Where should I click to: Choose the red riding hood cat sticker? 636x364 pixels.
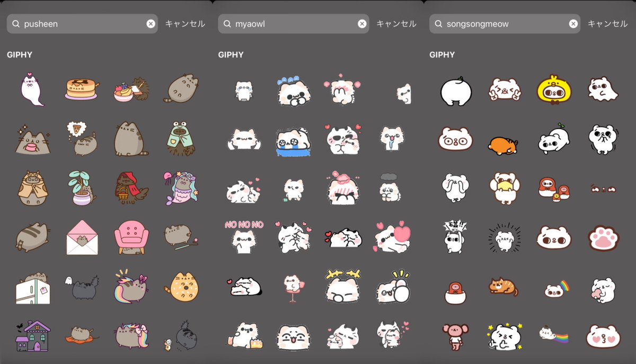pyautogui.click(x=131, y=188)
